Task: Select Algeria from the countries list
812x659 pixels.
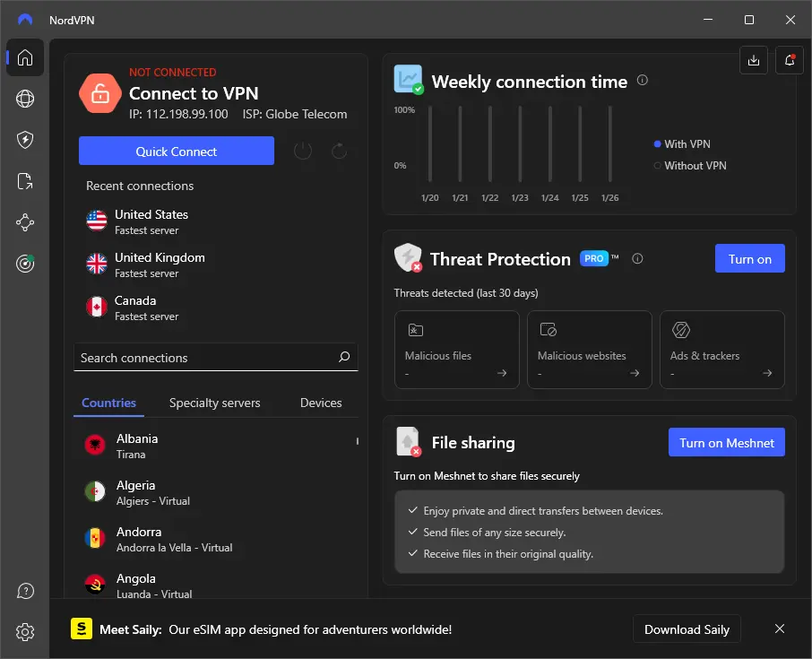Action: coord(218,492)
